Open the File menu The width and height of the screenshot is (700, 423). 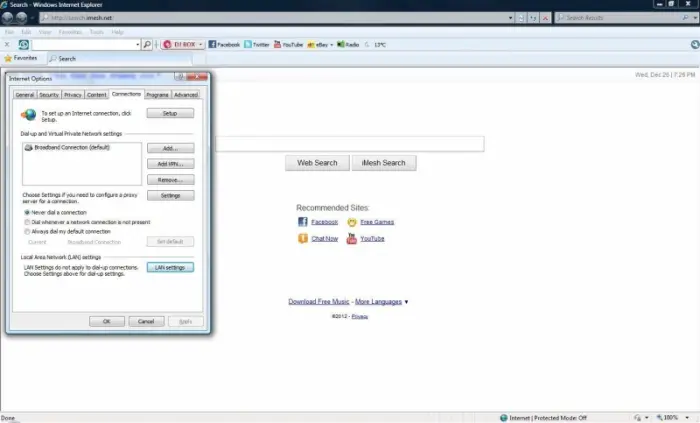[x=9, y=32]
